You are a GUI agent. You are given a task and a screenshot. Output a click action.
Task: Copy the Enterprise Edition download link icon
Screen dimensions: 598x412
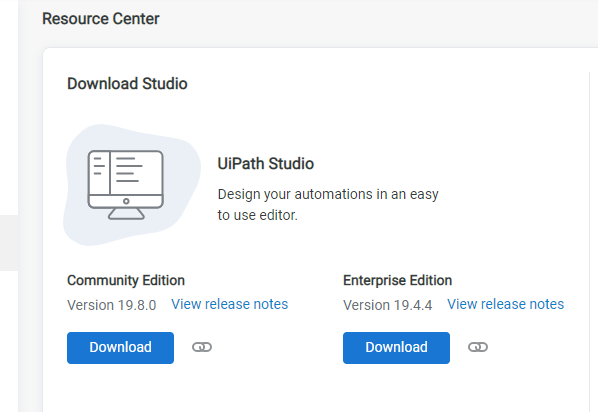tap(478, 347)
